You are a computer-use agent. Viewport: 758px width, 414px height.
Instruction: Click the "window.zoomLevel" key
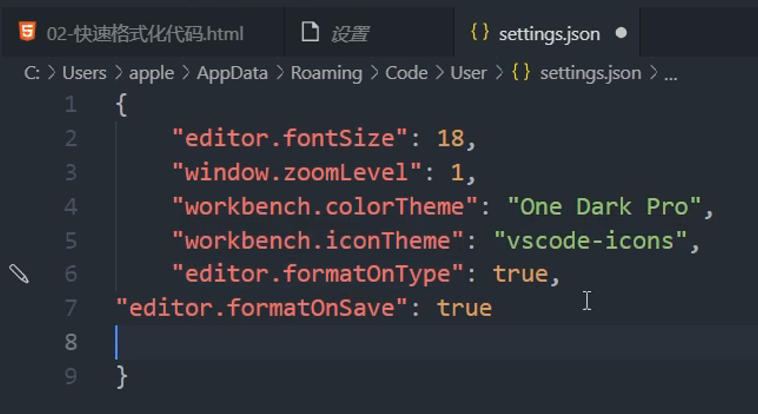pos(297,172)
